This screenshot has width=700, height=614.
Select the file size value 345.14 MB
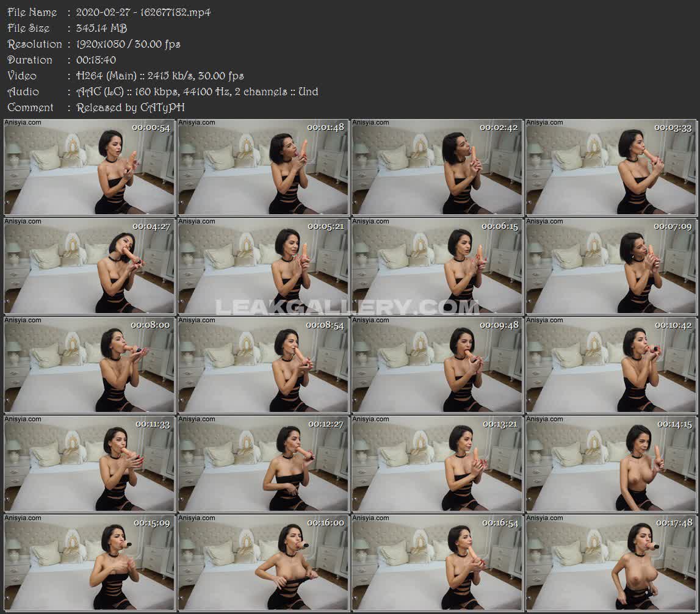click(102, 28)
